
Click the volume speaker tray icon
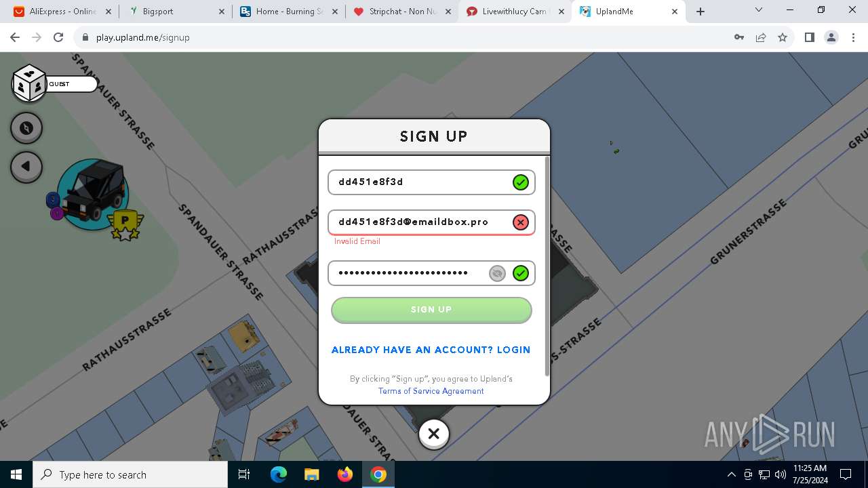[x=780, y=474]
